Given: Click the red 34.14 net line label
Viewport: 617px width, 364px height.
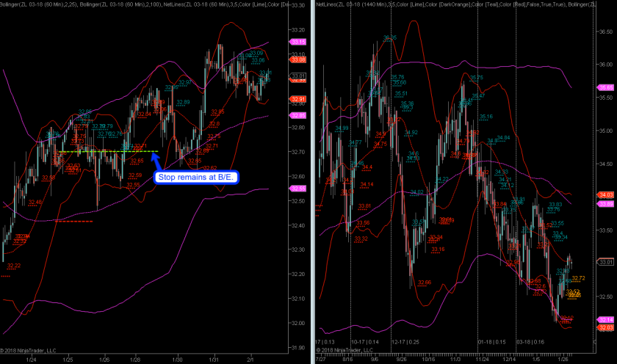Looking at the screenshot, I should [x=367, y=184].
